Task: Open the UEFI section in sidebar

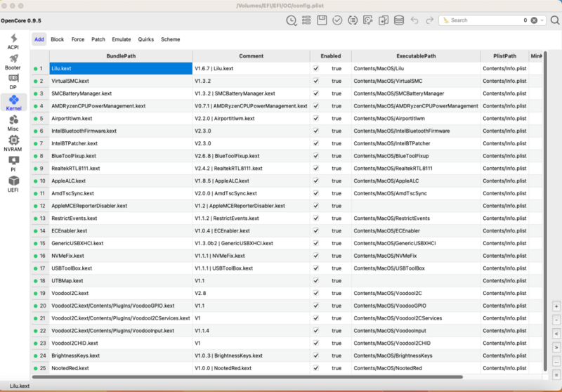Action: 13,185
